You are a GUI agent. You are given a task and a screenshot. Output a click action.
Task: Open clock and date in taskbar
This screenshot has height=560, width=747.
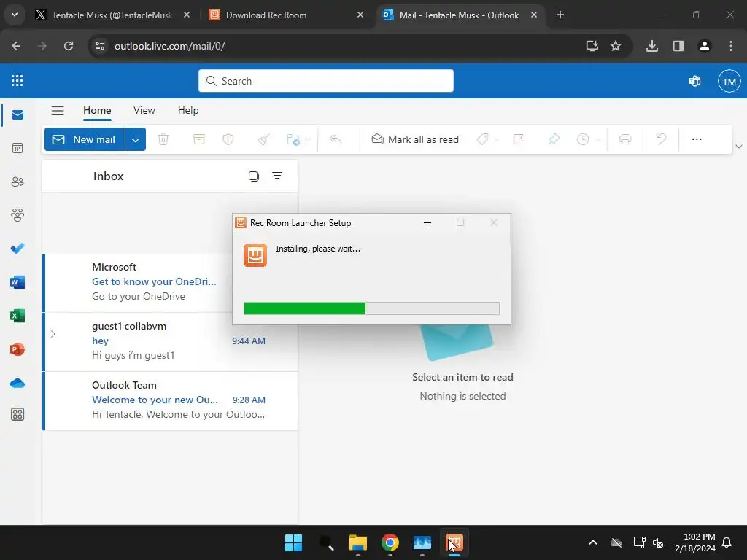[695, 542]
